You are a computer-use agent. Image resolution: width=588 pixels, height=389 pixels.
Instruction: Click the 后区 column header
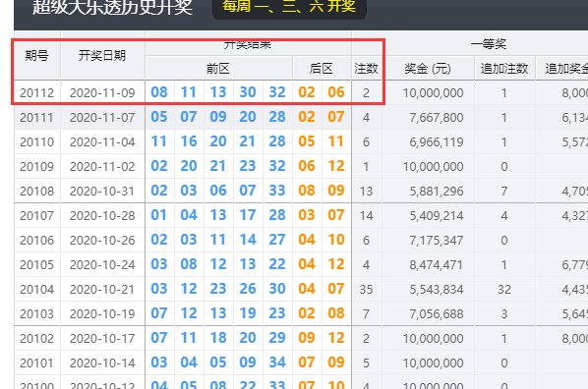coord(322,69)
